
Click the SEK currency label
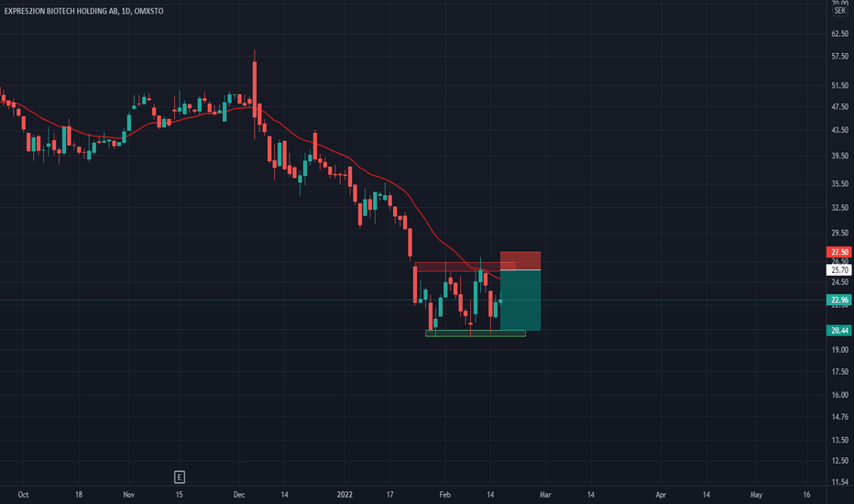840,10
